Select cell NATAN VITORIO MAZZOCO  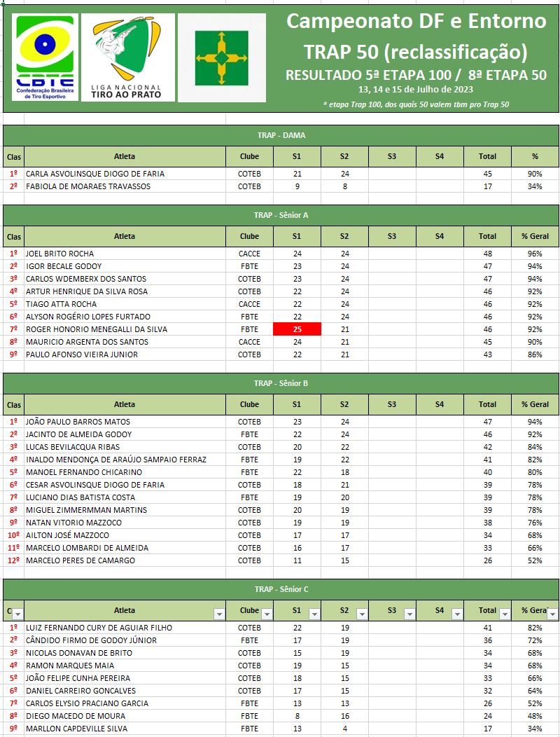pyautogui.click(x=125, y=523)
